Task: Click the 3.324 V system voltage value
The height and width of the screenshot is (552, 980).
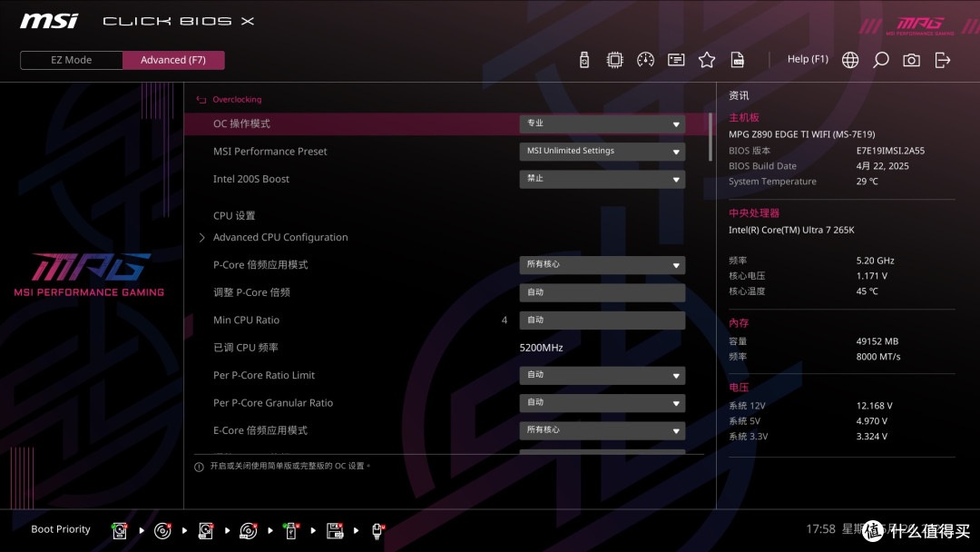Action: click(x=872, y=437)
